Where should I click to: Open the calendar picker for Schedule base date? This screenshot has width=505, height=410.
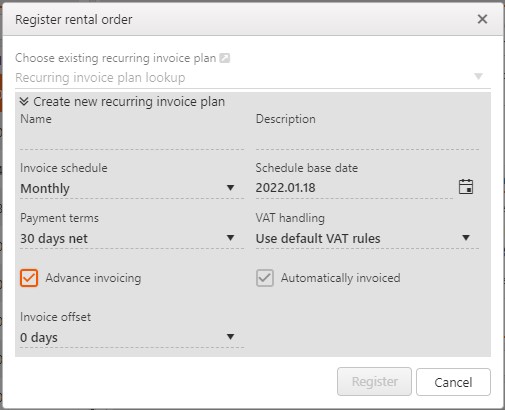click(x=466, y=187)
